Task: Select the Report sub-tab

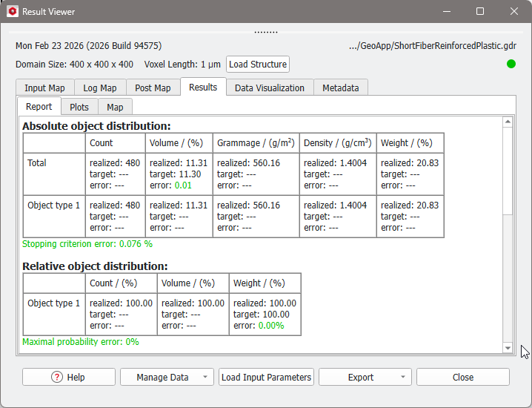Action: coord(39,106)
